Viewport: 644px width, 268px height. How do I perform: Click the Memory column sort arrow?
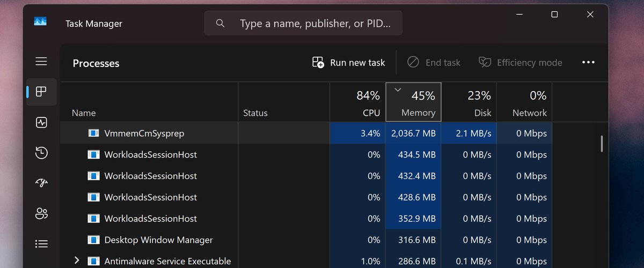coord(398,90)
